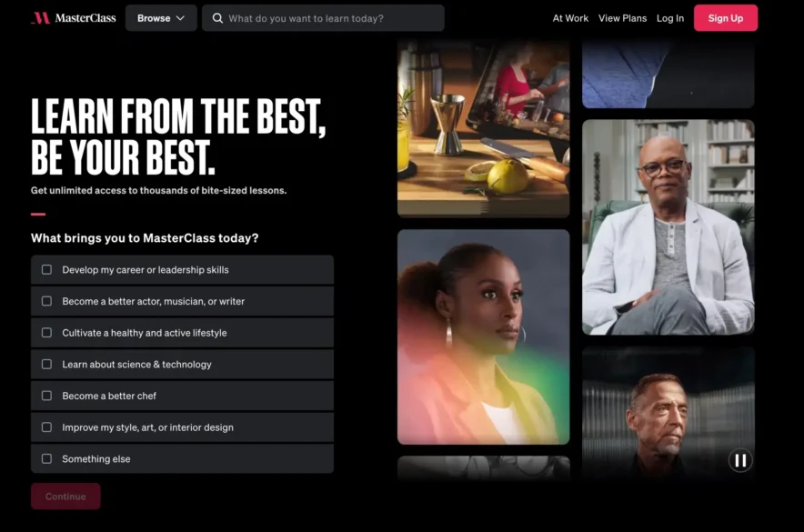The height and width of the screenshot is (532, 804).
Task: Open the At Work page
Action: point(570,18)
